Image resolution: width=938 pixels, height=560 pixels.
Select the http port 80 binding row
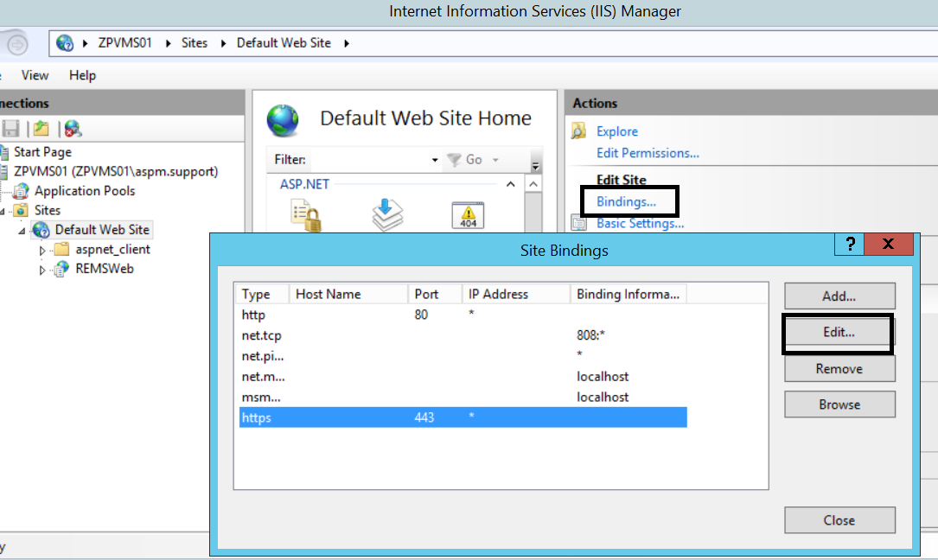(463, 315)
